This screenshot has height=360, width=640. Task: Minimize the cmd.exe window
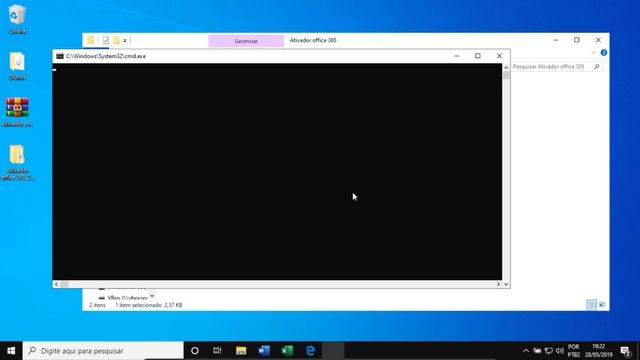pos(457,56)
